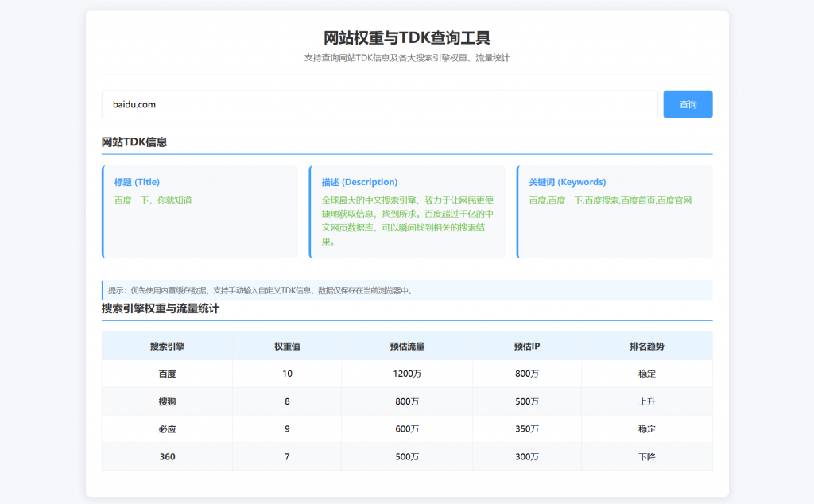Select the 关键词 (Keywords) card
Viewport: 814px width, 504px height.
coord(614,211)
